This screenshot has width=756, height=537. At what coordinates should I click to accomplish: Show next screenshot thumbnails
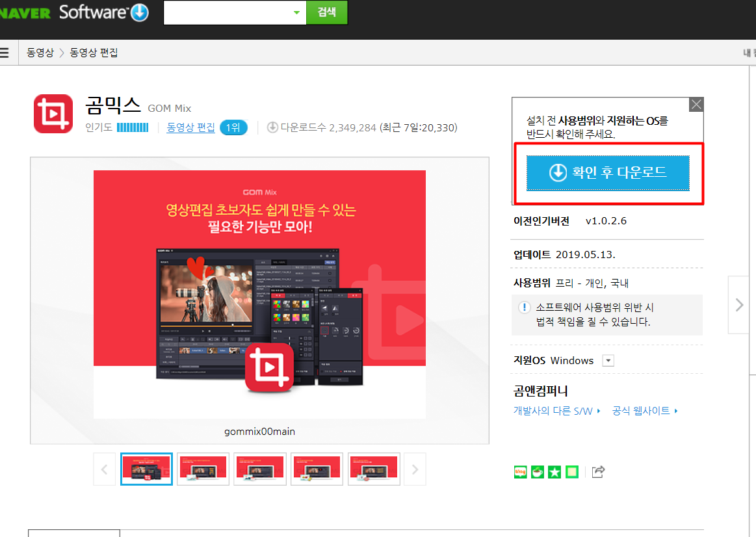415,469
